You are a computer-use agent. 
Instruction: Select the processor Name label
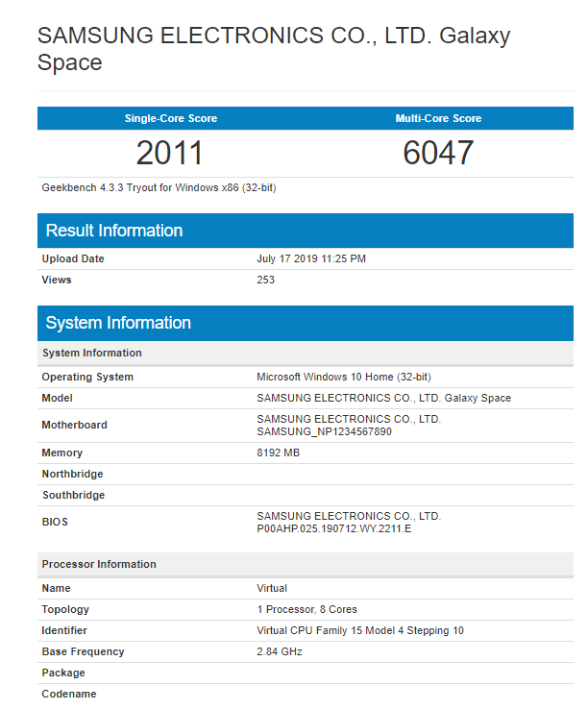[x=56, y=588]
